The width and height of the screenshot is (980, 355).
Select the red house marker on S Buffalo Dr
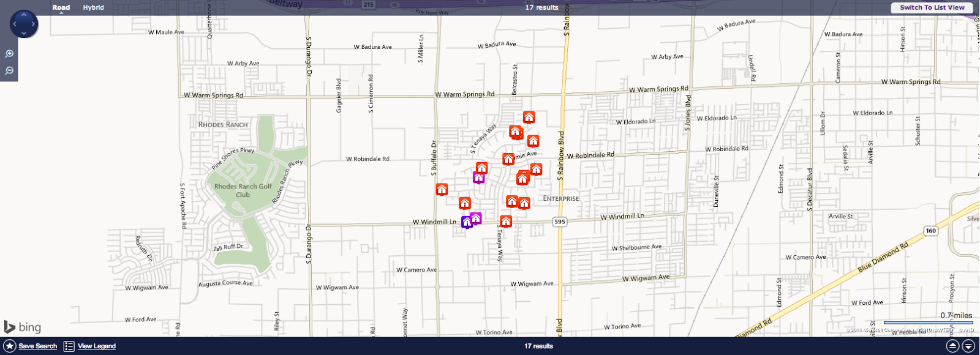442,189
